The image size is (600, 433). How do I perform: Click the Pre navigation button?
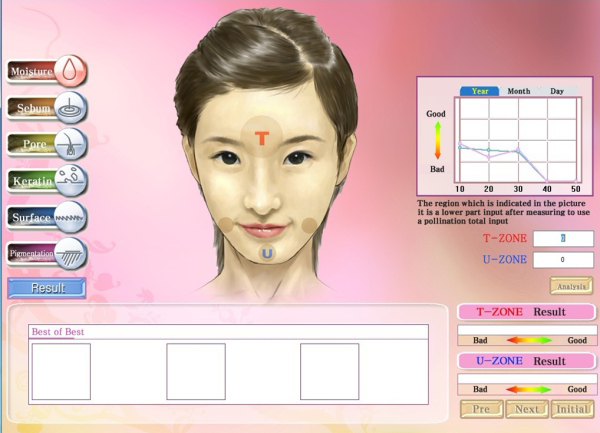(x=480, y=409)
